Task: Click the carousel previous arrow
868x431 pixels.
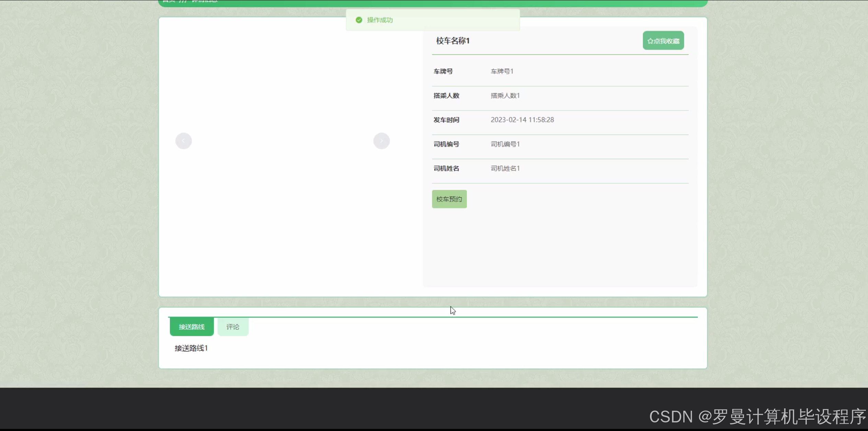Action: [x=183, y=141]
